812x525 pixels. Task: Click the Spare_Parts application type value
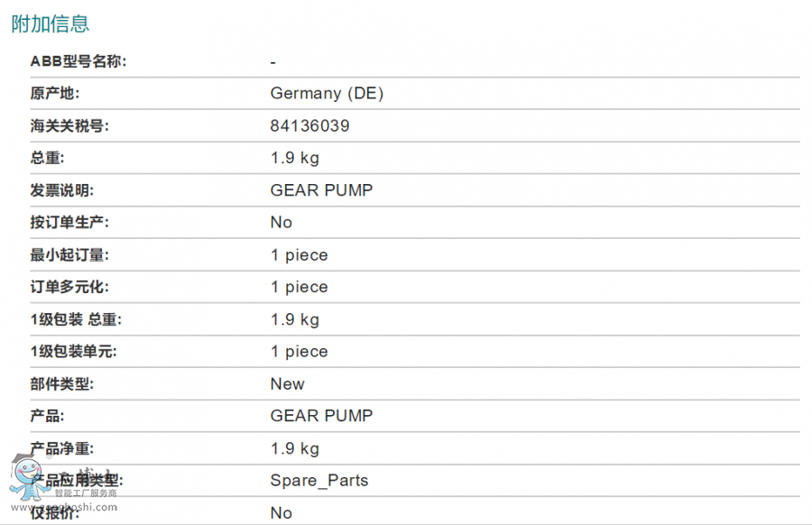(319, 481)
